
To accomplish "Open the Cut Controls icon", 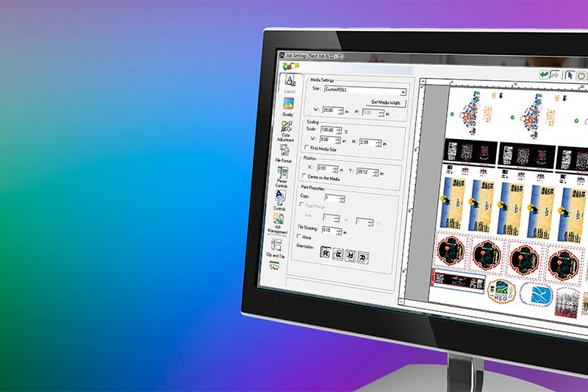I will pos(280,197).
